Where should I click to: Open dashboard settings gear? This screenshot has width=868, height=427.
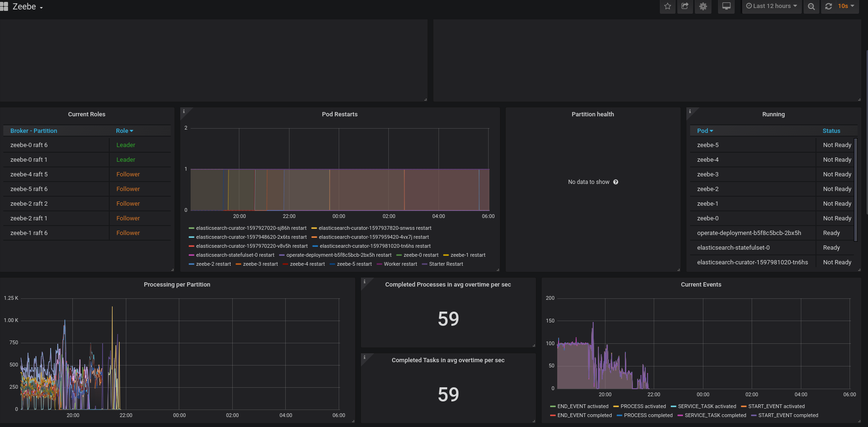point(703,6)
